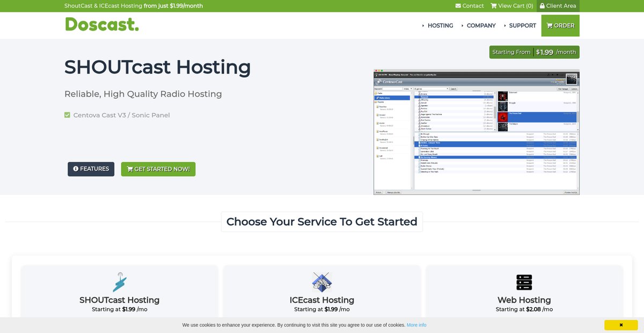This screenshot has width=644, height=333.
Task: Click the Starting From $1.99 badge
Action: pos(535,52)
